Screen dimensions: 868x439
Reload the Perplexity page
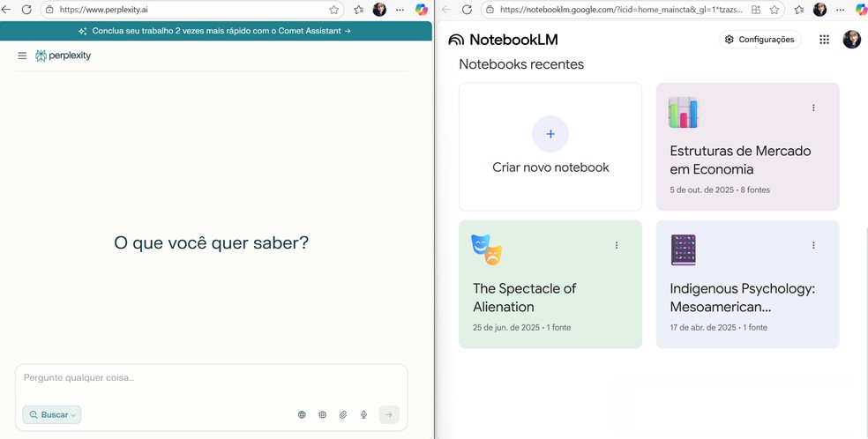coord(26,10)
